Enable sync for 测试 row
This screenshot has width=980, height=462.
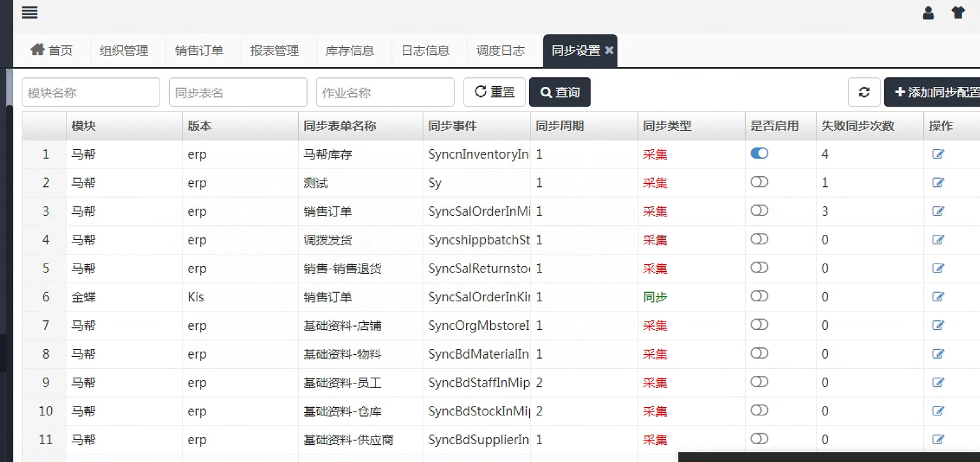click(759, 182)
